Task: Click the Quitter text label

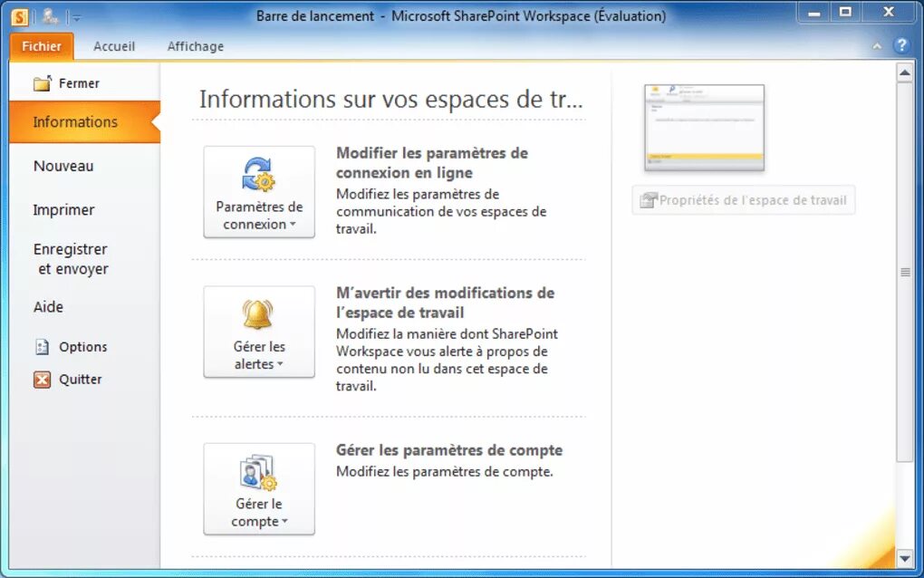Action: [80, 380]
